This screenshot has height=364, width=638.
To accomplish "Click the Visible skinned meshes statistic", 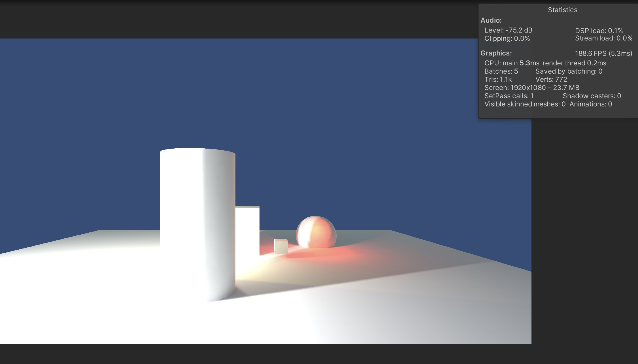I will (x=525, y=104).
